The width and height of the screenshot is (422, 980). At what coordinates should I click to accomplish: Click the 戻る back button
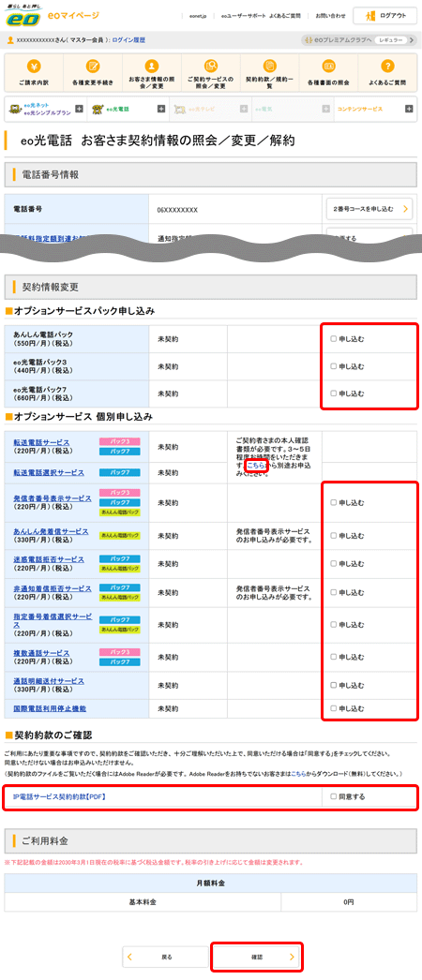point(164,957)
